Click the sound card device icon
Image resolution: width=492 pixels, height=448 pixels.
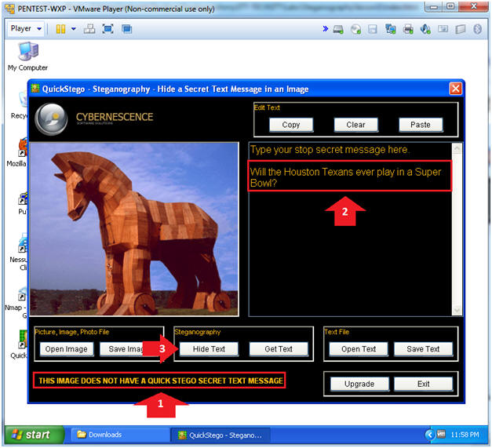tap(425, 29)
